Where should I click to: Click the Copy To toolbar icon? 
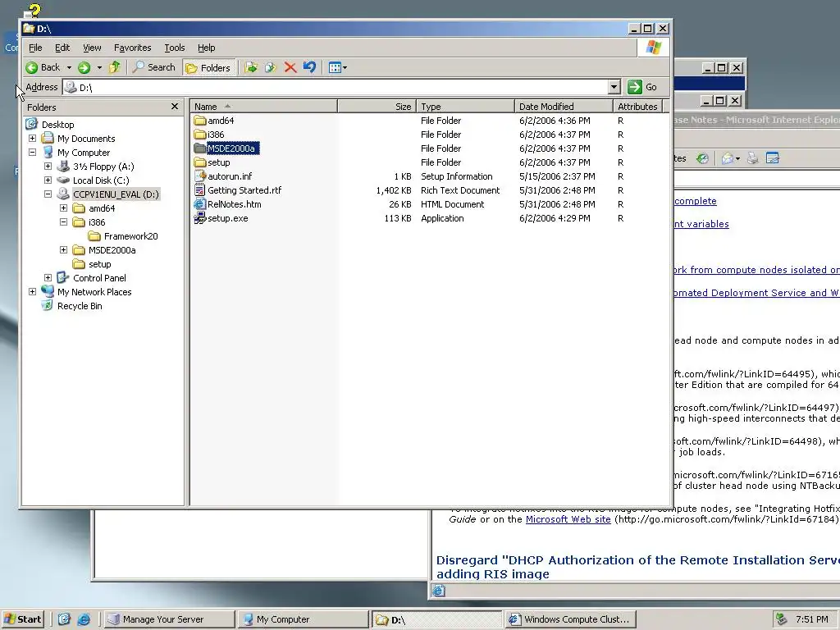pyautogui.click(x=271, y=67)
